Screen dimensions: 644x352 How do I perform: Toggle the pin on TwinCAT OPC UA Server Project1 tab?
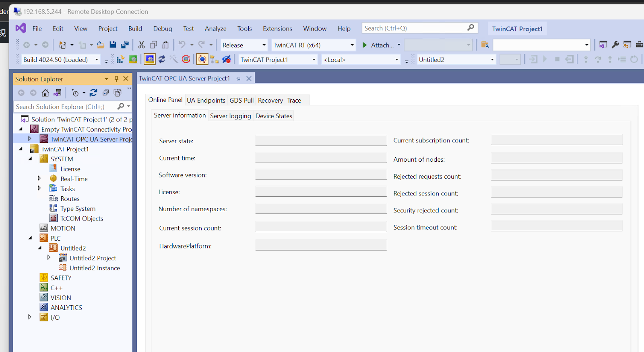click(238, 79)
